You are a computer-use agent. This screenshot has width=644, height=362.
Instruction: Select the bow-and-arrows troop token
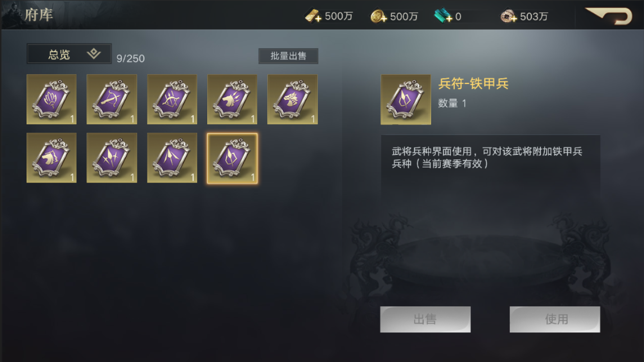coord(172,99)
